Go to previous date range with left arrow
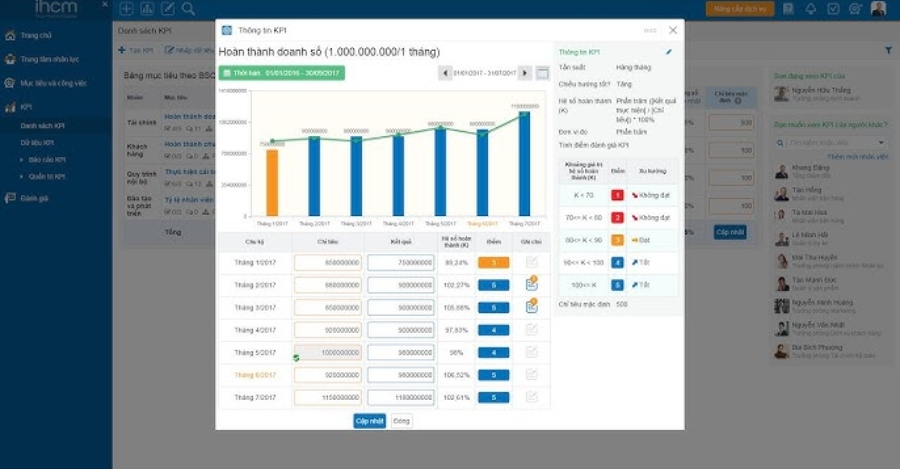Image resolution: width=900 pixels, height=469 pixels. [445, 73]
